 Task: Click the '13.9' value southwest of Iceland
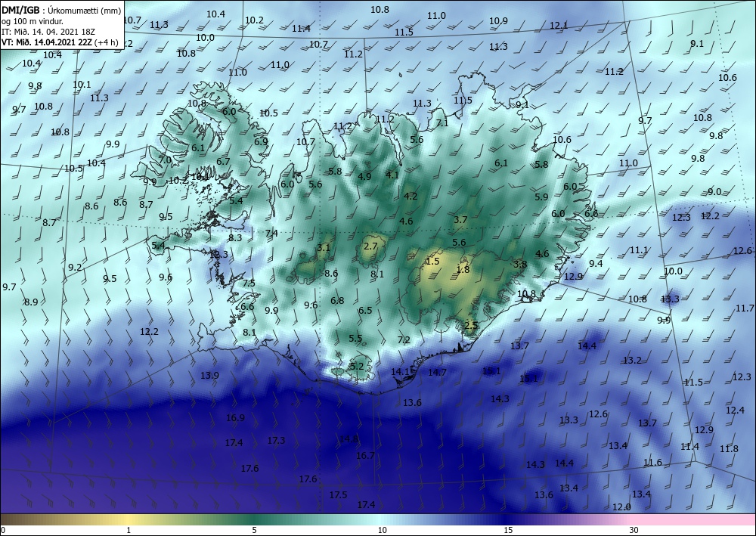coord(209,376)
